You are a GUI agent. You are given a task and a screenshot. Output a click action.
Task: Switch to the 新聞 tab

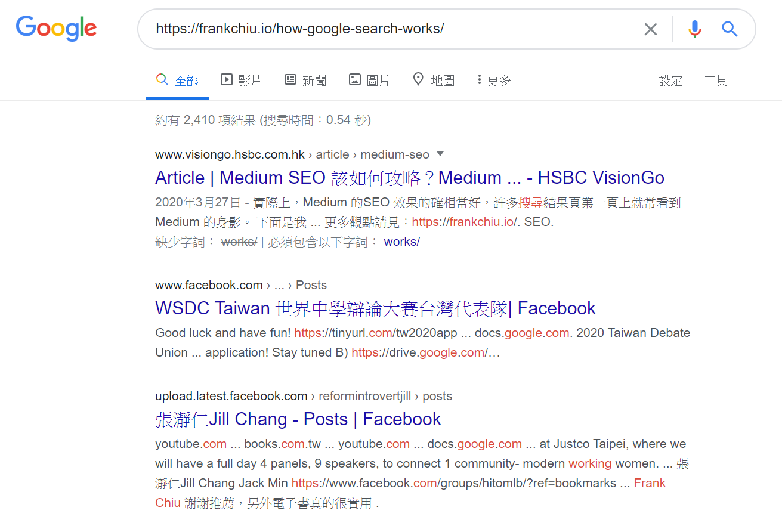tap(305, 81)
